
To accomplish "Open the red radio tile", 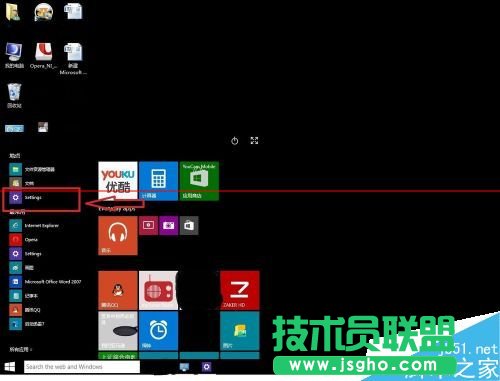I will point(158,290).
